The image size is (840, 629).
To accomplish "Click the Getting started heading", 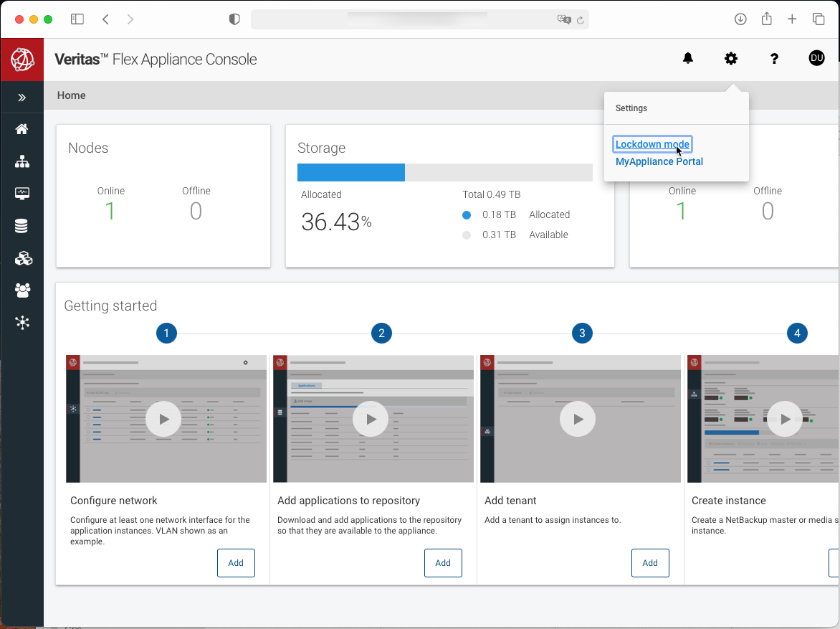I will pos(110,306).
